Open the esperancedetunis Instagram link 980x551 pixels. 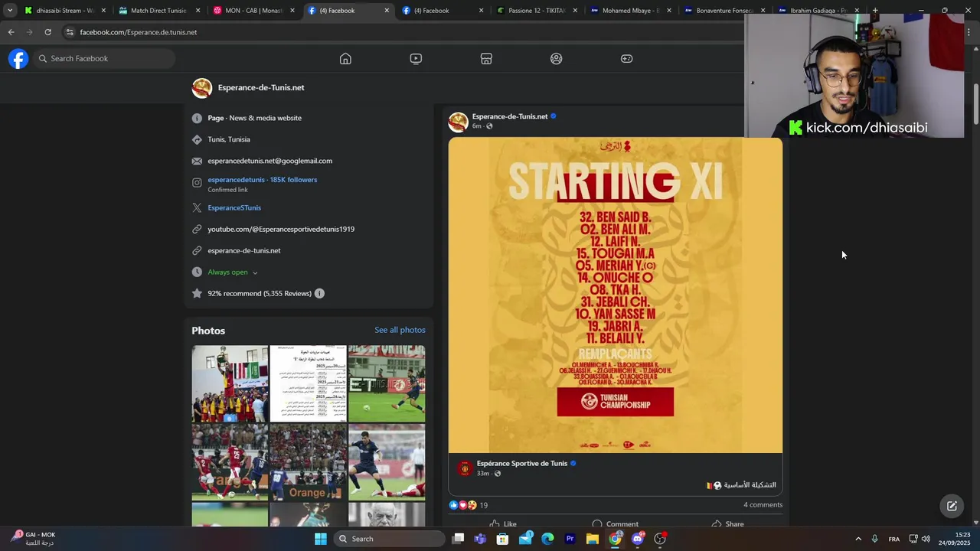click(262, 180)
